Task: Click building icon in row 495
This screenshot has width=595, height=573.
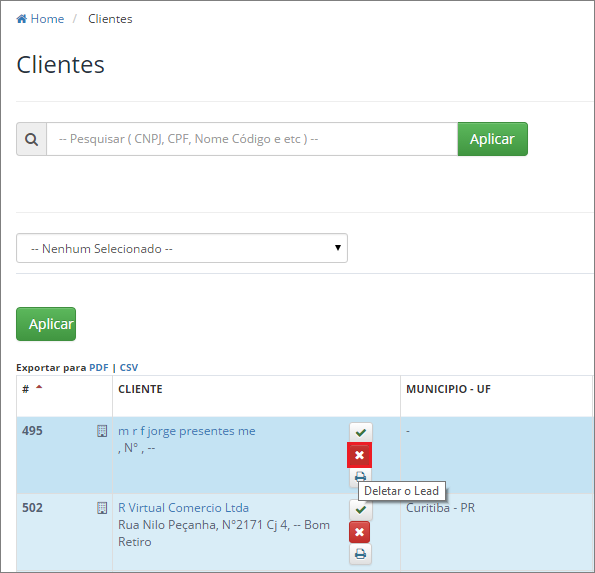Action: click(x=102, y=431)
